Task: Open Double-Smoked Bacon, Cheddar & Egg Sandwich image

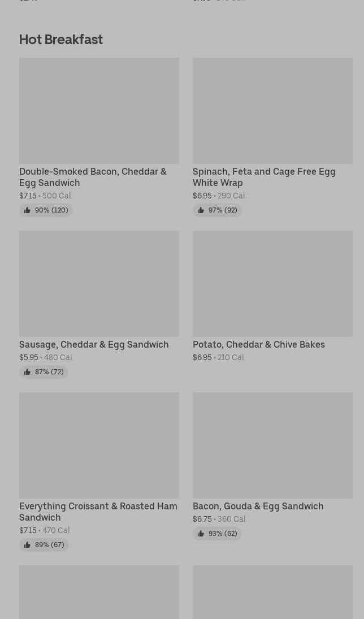Action: [x=99, y=111]
